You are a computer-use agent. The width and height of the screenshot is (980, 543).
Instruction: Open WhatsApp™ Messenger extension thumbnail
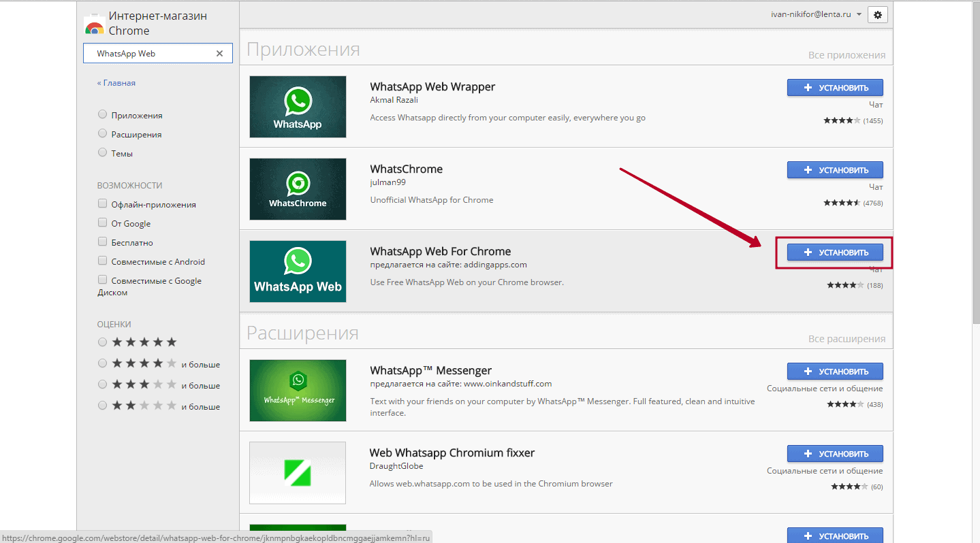tap(298, 391)
